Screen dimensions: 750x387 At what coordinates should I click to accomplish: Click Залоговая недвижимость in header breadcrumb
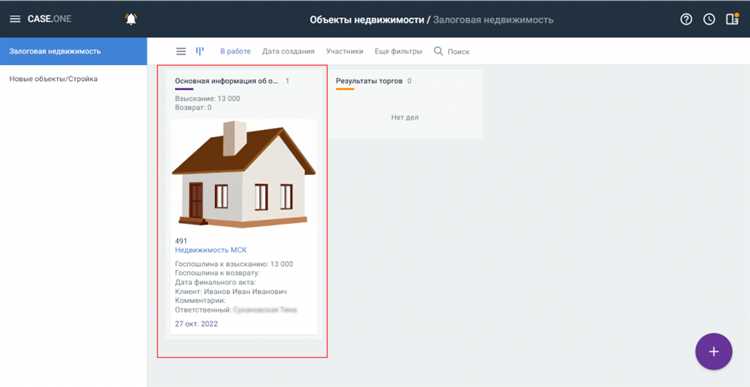click(493, 20)
